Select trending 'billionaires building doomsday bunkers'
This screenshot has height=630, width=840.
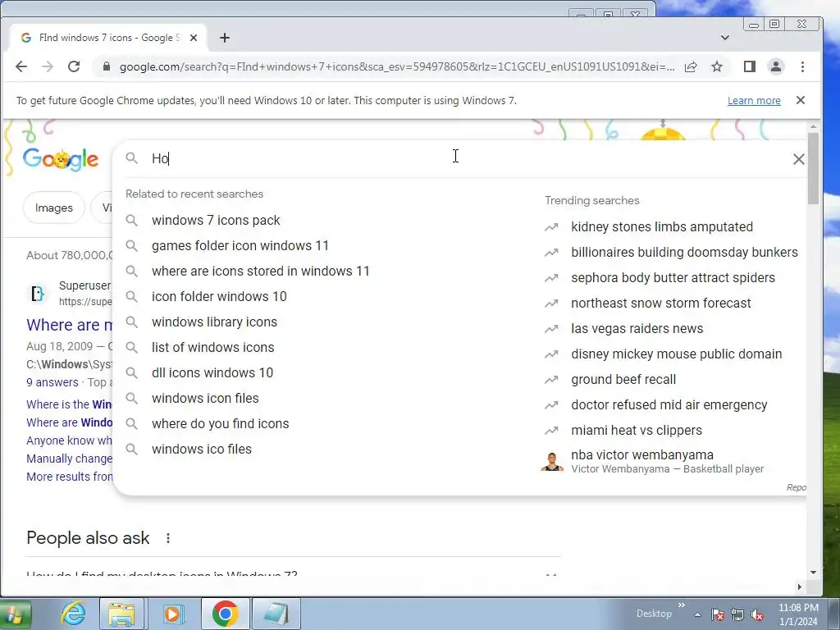coord(684,253)
